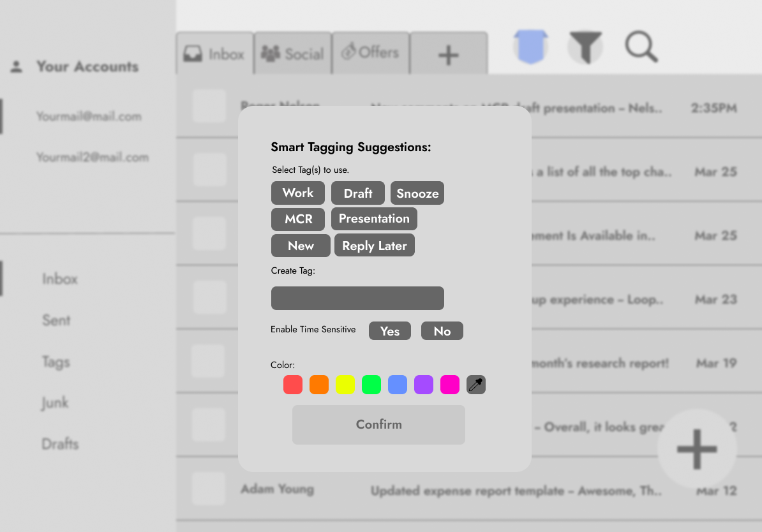Check the box for Adam Young email
The image size is (762, 532).
[x=209, y=489]
